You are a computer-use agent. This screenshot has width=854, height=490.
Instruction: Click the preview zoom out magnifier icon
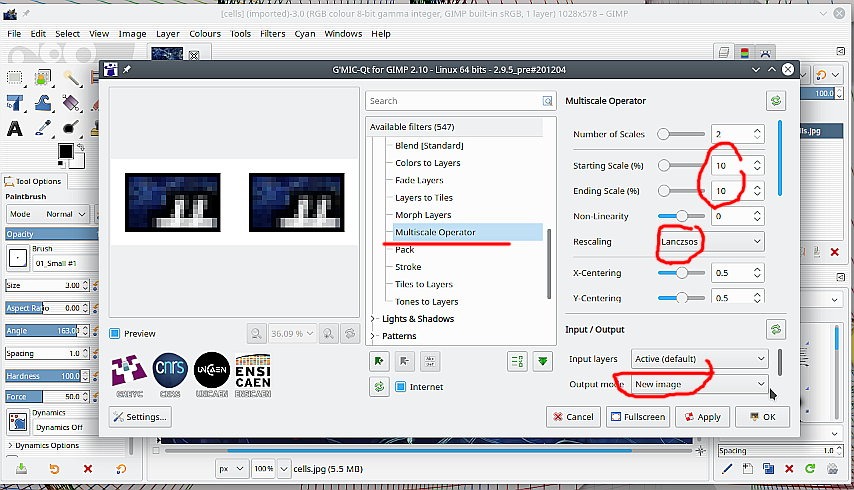[257, 334]
